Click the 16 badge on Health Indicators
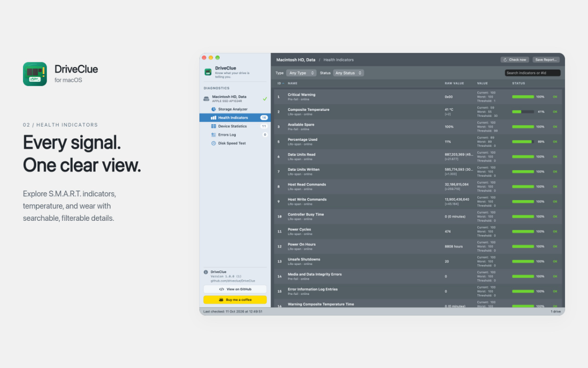Image resolution: width=588 pixels, height=368 pixels. point(264,118)
